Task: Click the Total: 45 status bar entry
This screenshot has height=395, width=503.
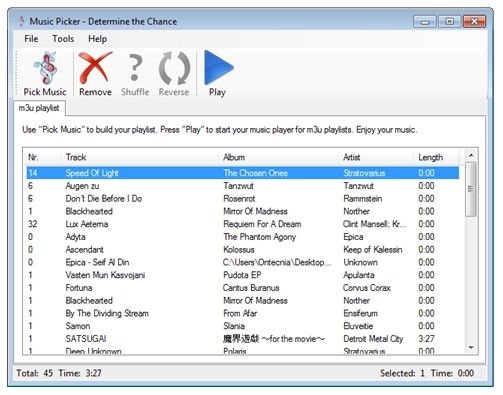Action: [35, 373]
